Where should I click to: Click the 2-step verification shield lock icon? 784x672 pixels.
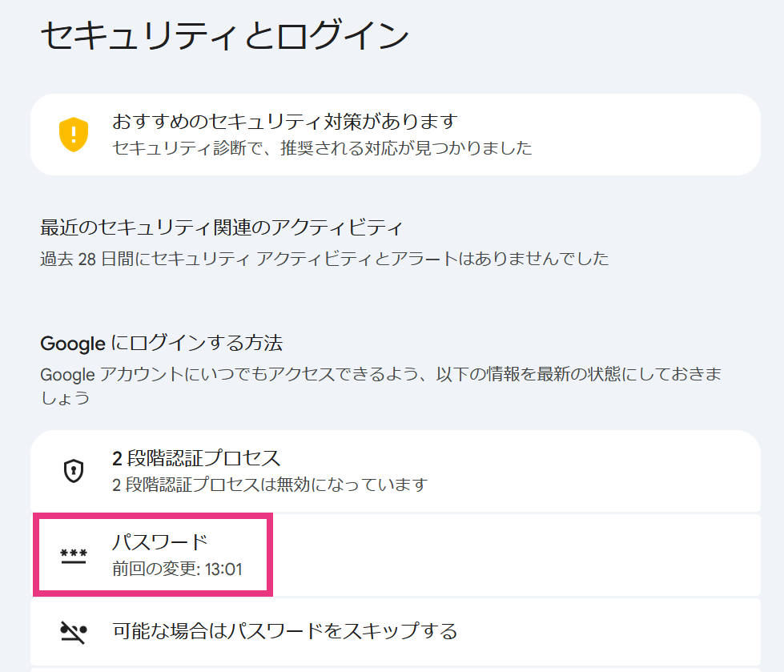(74, 470)
